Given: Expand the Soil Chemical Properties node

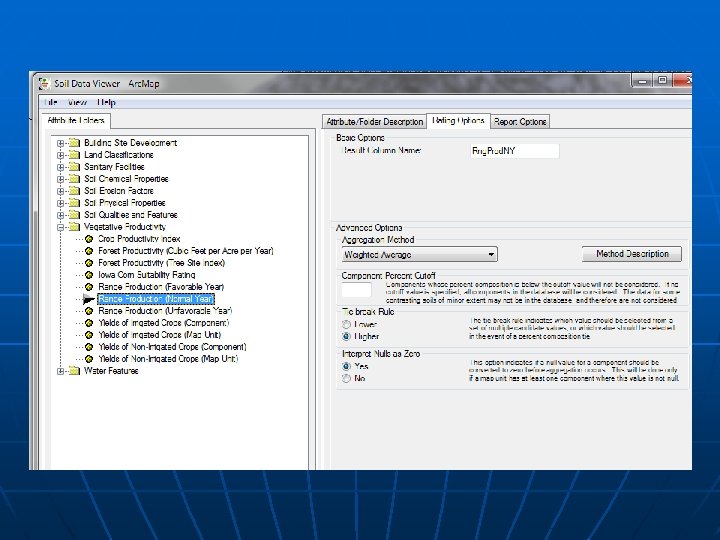Looking at the screenshot, I should coord(60,179).
